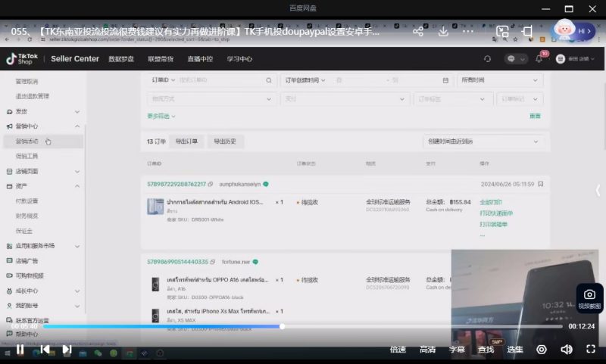This screenshot has height=364, width=606.
Task: Enter fullscreen mode
Action: [591, 349]
